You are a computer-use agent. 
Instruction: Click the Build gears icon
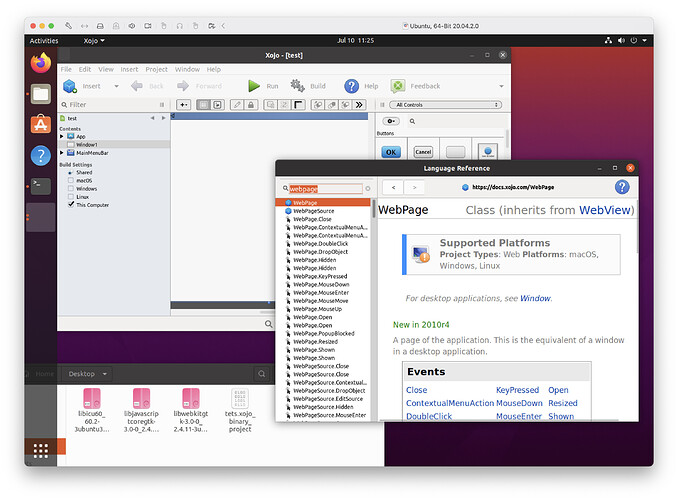coord(297,86)
